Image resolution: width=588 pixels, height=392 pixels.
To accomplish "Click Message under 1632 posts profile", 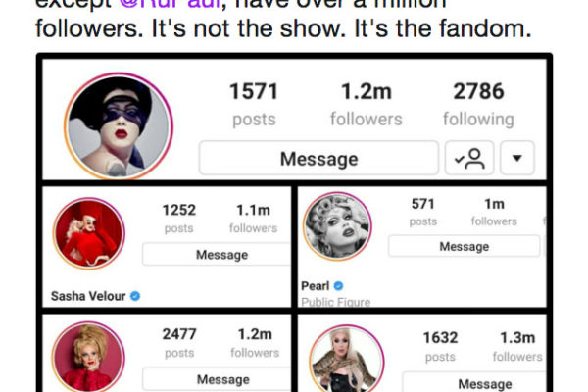I will tap(484, 383).
